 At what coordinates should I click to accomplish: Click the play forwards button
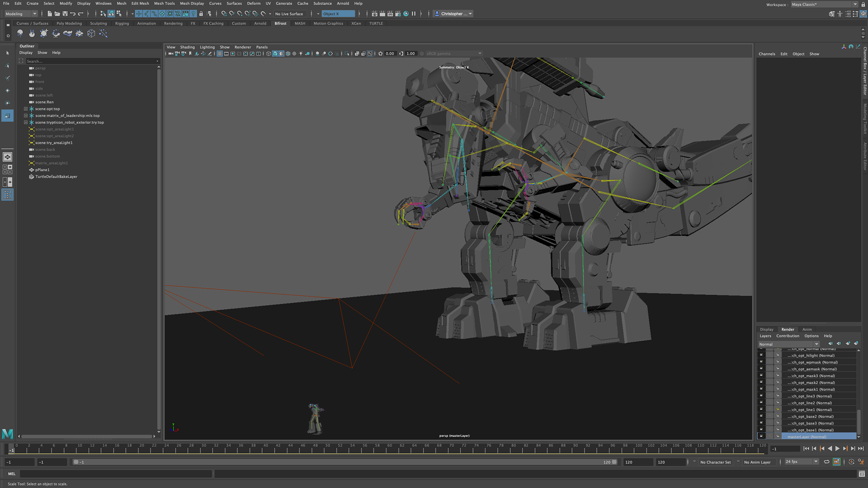pos(837,449)
